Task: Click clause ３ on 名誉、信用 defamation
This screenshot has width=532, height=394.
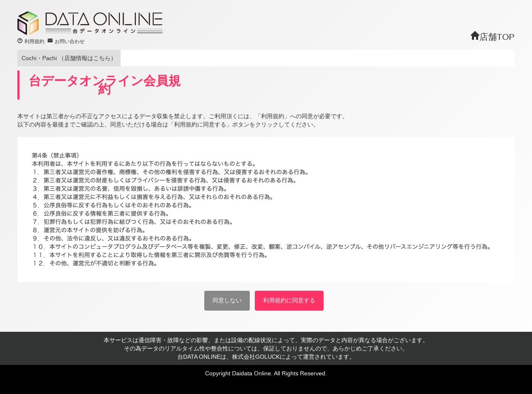Action: (x=131, y=189)
